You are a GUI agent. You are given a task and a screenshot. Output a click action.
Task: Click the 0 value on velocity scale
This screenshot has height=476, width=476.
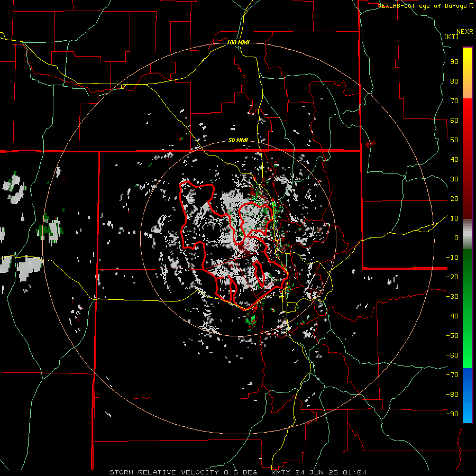[456, 238]
